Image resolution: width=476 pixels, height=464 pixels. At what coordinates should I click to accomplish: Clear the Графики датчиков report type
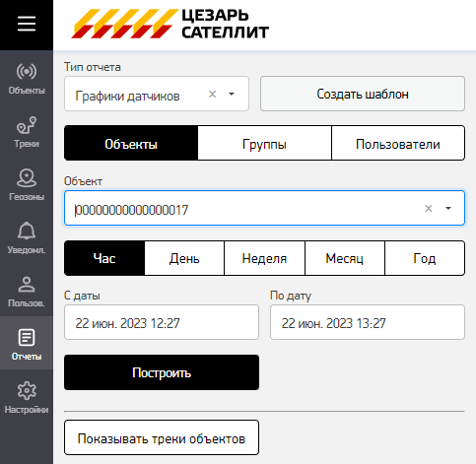click(x=213, y=95)
